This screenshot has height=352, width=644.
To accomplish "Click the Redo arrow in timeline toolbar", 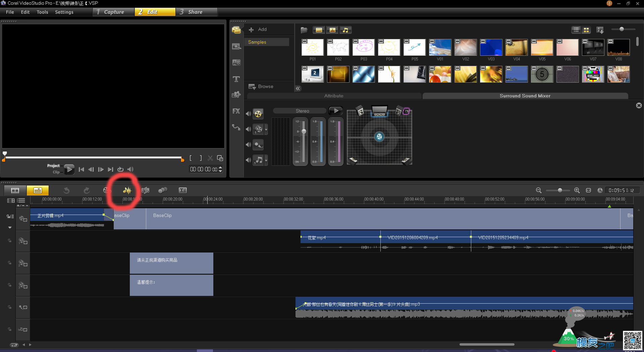I will coord(87,190).
